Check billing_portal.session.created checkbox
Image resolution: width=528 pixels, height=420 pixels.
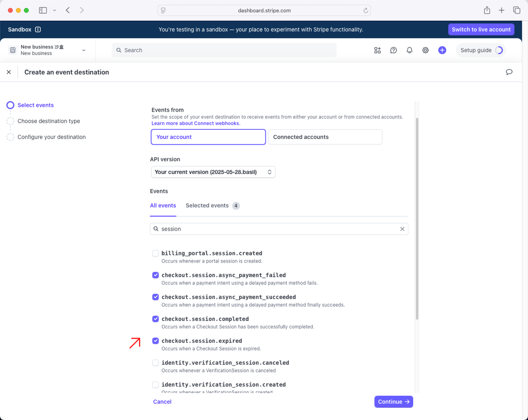point(156,253)
